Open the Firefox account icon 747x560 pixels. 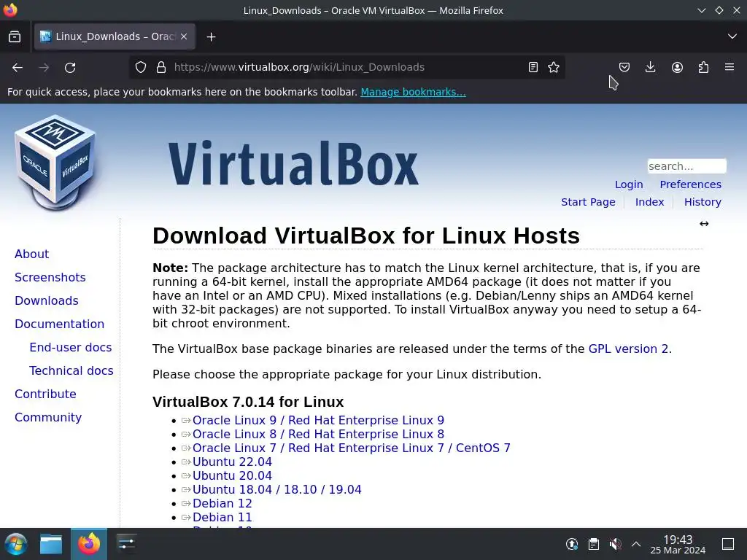click(x=677, y=67)
